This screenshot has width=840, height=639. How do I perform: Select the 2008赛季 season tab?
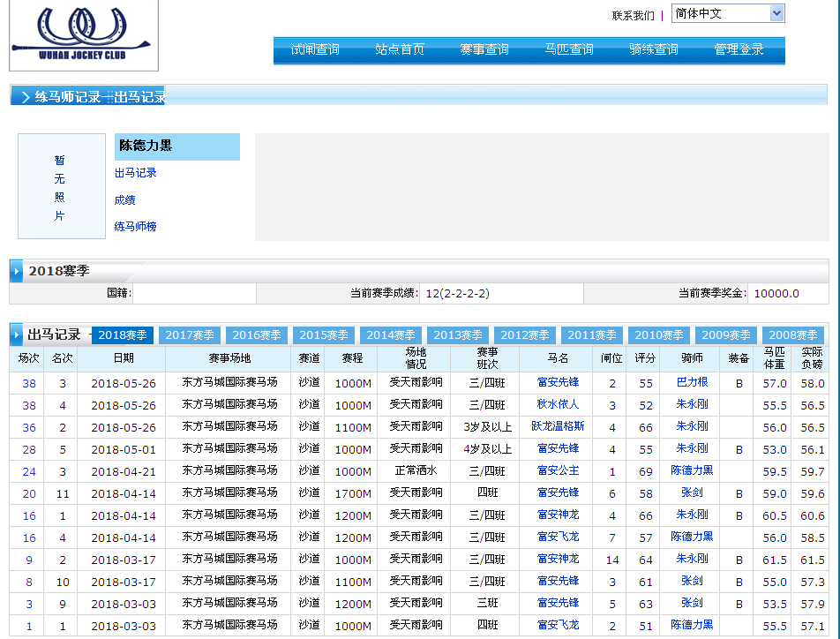pos(793,335)
